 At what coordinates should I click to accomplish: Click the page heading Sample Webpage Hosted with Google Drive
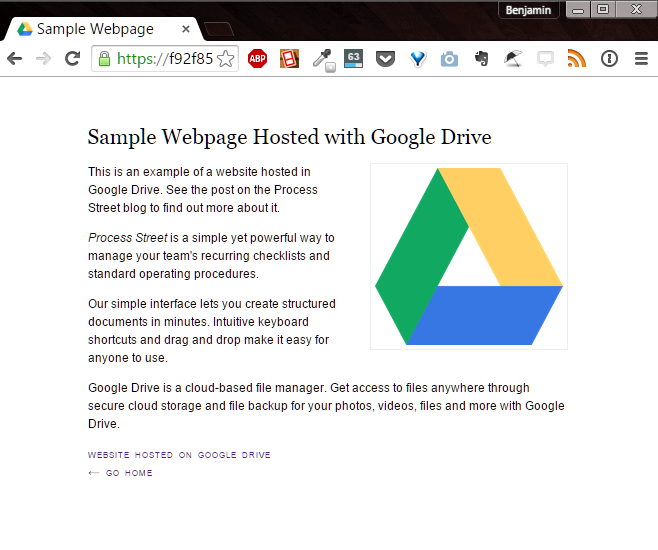(x=290, y=137)
